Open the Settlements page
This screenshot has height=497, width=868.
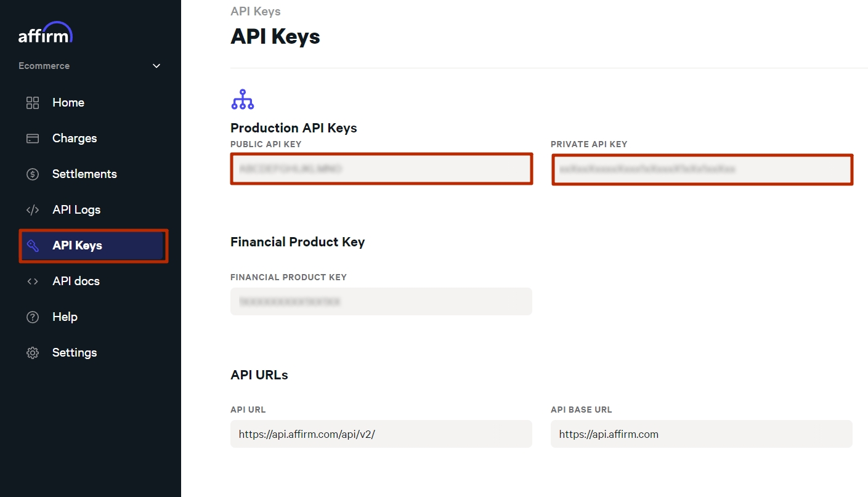coord(84,174)
